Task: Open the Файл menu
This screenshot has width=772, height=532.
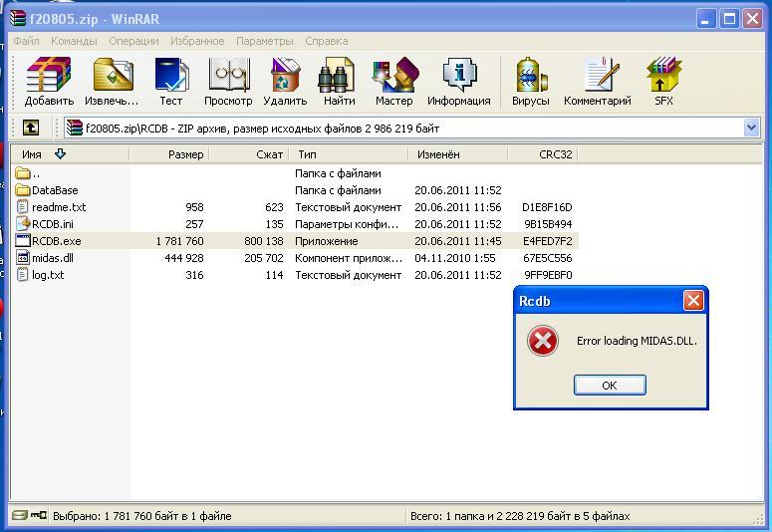Action: [27, 41]
